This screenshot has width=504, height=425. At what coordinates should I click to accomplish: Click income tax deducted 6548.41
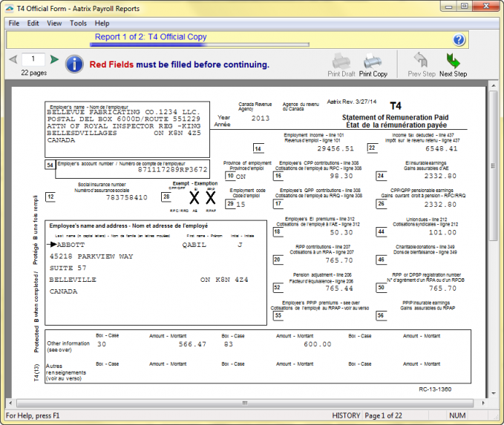click(x=442, y=149)
